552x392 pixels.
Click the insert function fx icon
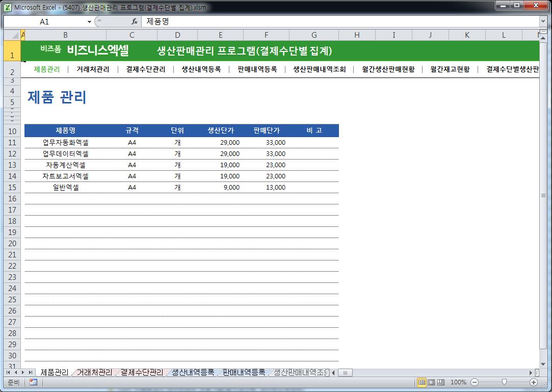click(x=135, y=22)
